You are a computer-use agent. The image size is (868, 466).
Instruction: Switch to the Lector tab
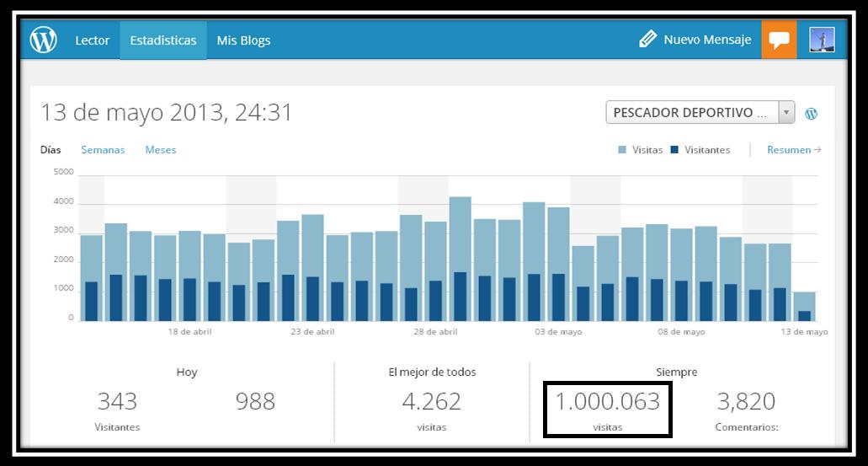click(x=92, y=40)
